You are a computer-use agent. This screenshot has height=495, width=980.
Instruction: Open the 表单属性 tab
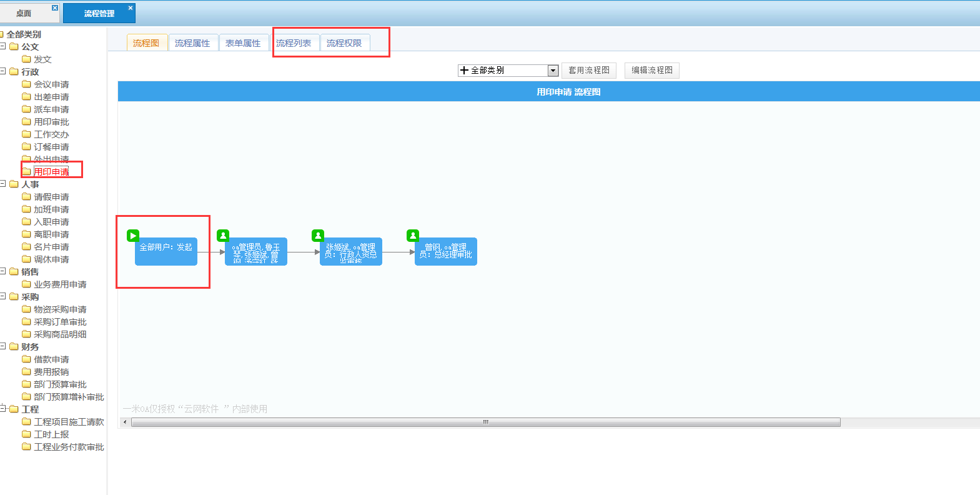[x=243, y=43]
